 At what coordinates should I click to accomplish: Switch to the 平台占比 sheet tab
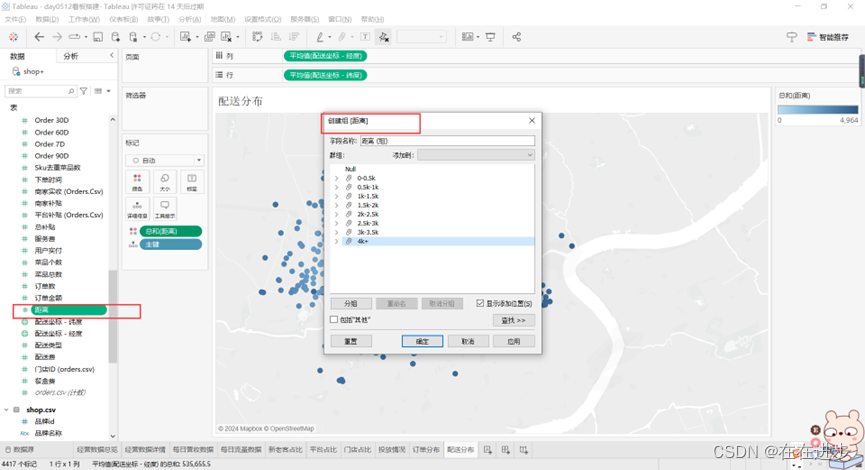click(x=323, y=450)
